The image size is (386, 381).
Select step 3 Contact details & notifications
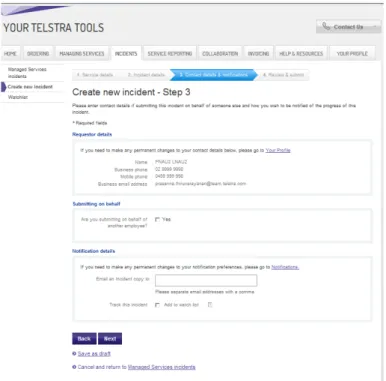[x=214, y=75]
